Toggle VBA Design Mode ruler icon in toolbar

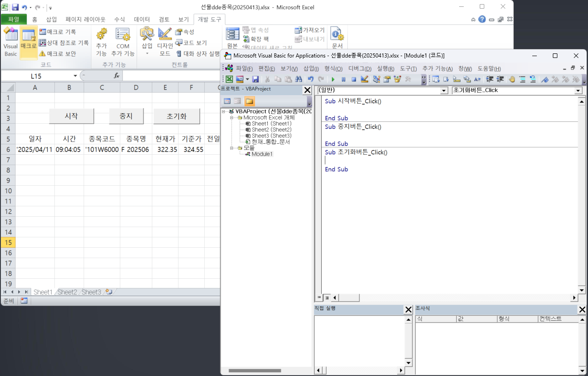click(364, 79)
